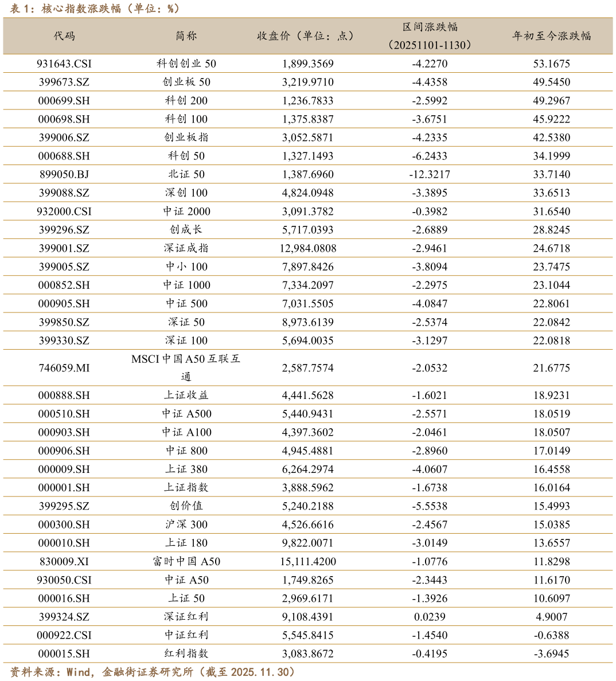Click the closing price 12,984.0808
The image size is (616, 681).
pyautogui.click(x=308, y=248)
